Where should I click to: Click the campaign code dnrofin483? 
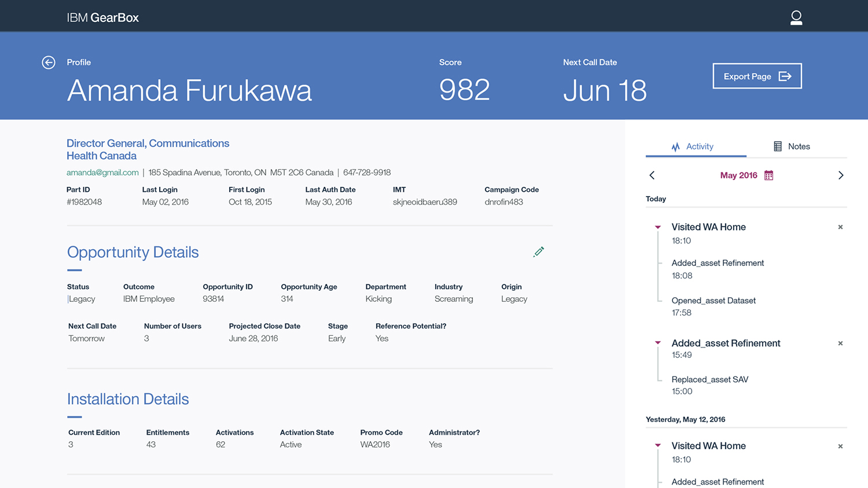click(x=503, y=202)
